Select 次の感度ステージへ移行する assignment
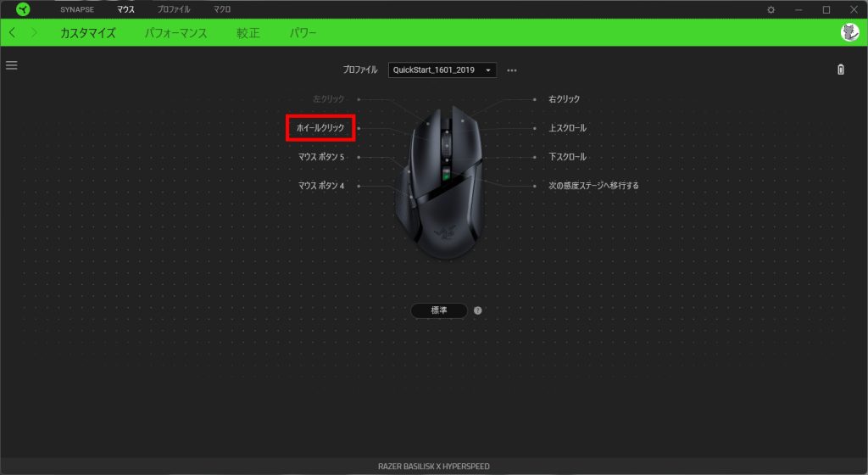The width and height of the screenshot is (868, 475). (x=593, y=186)
